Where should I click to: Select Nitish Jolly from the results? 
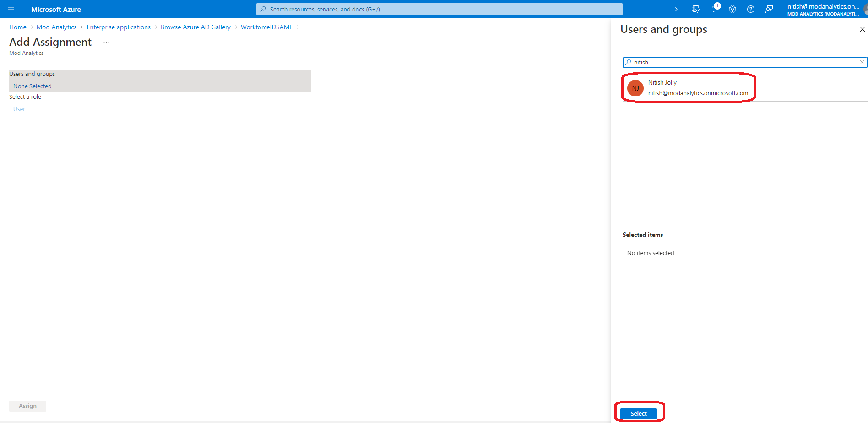coord(744,88)
